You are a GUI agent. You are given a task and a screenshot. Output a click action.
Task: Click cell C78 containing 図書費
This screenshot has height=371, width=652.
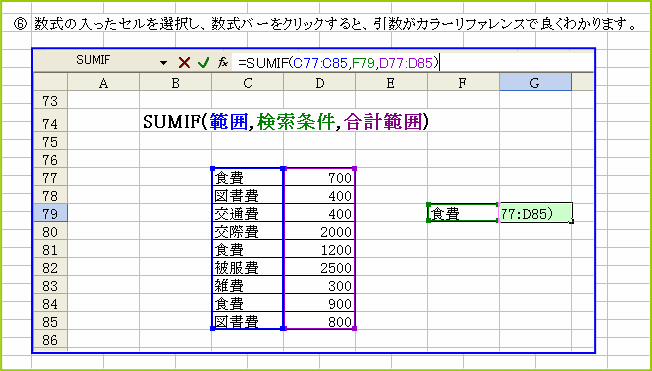coord(247,195)
